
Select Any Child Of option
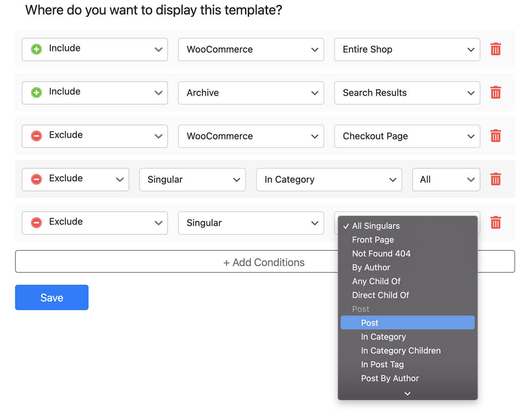pyautogui.click(x=408, y=282)
